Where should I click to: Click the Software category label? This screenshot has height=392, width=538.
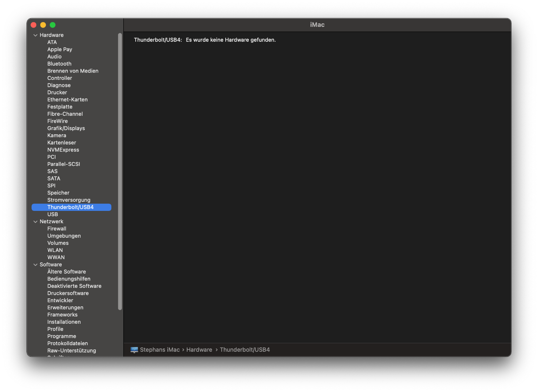point(51,265)
